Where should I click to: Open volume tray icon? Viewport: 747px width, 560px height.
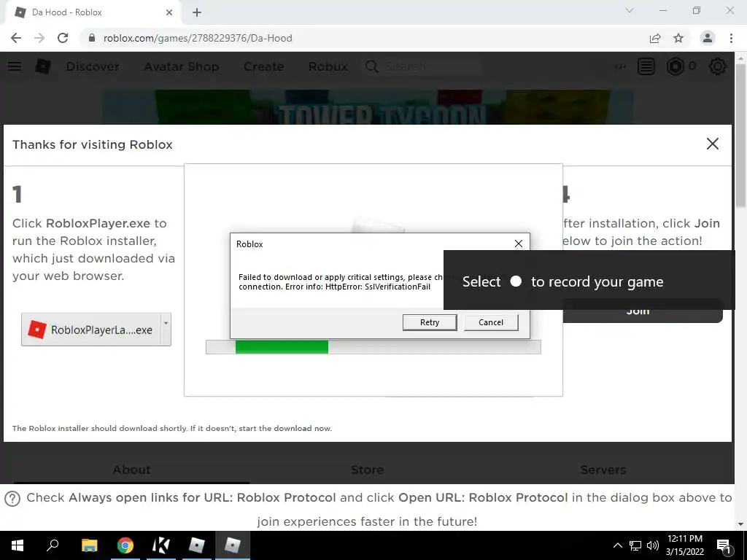tap(653, 545)
